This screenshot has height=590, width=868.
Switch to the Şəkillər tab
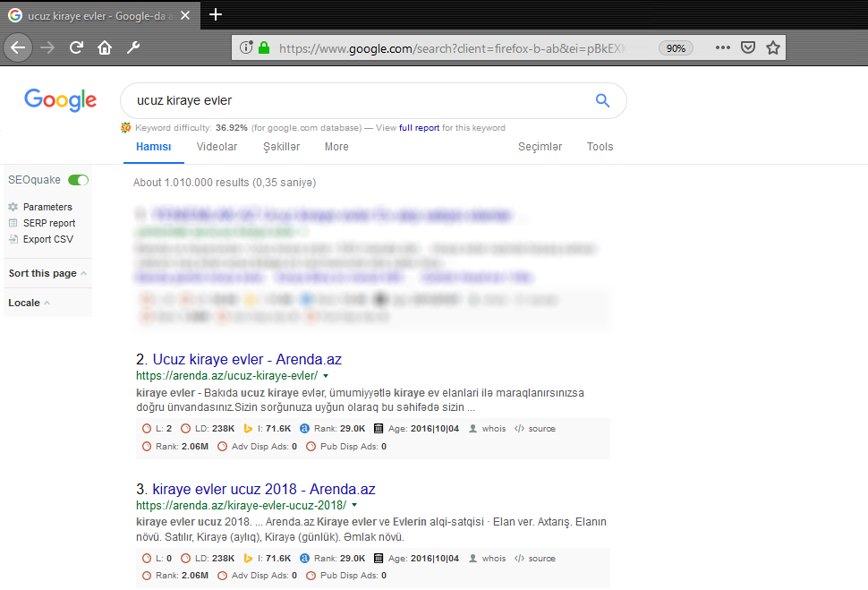281,147
